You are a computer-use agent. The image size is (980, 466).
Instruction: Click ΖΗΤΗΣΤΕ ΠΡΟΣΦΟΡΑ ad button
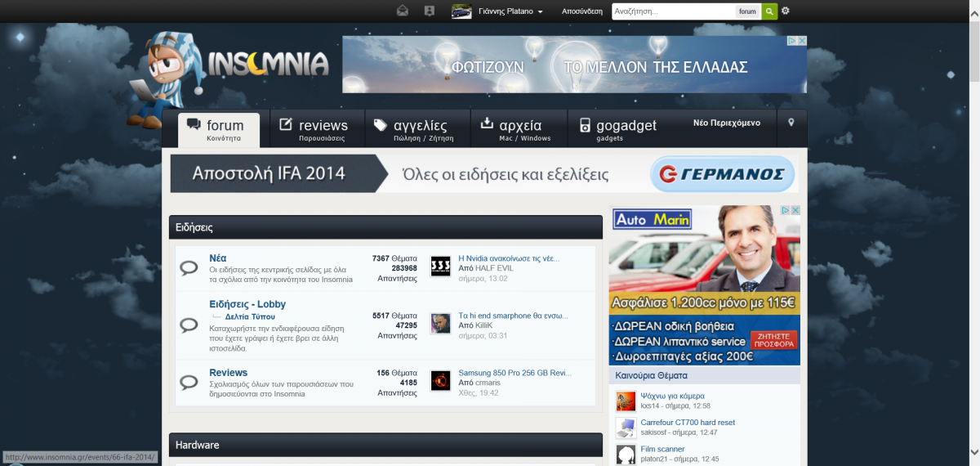774,340
